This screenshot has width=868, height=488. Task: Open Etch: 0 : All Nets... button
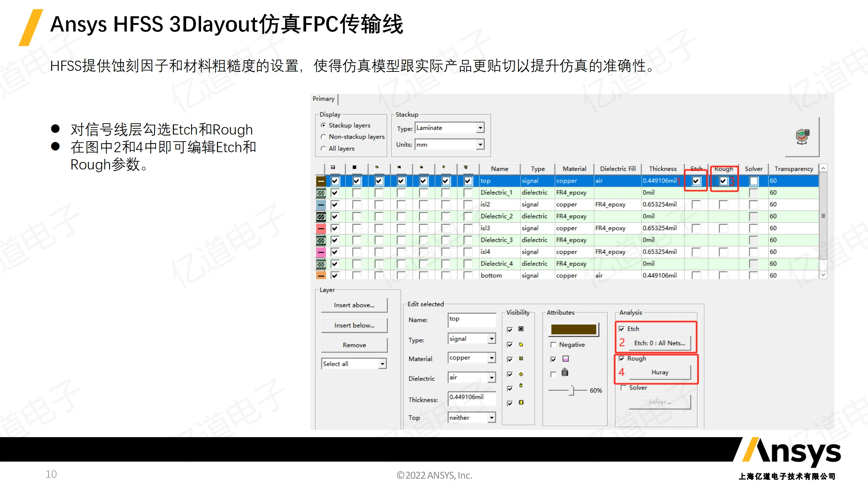click(659, 343)
